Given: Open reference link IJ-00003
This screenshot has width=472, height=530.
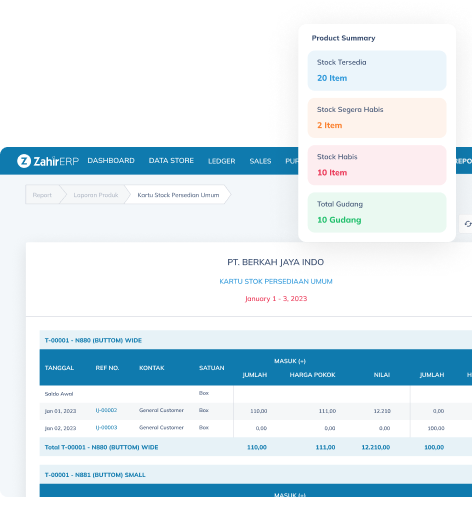Looking at the screenshot, I should pyautogui.click(x=106, y=428).
